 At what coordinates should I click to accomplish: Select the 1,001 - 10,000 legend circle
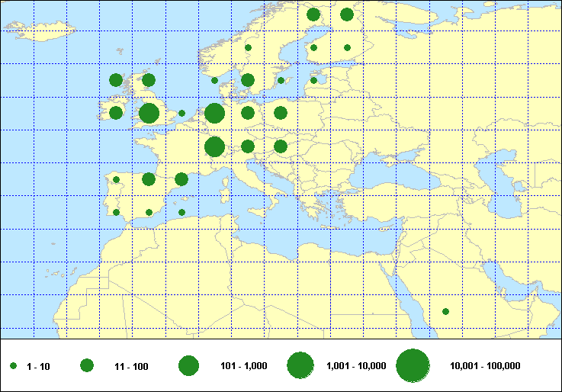click(300, 366)
